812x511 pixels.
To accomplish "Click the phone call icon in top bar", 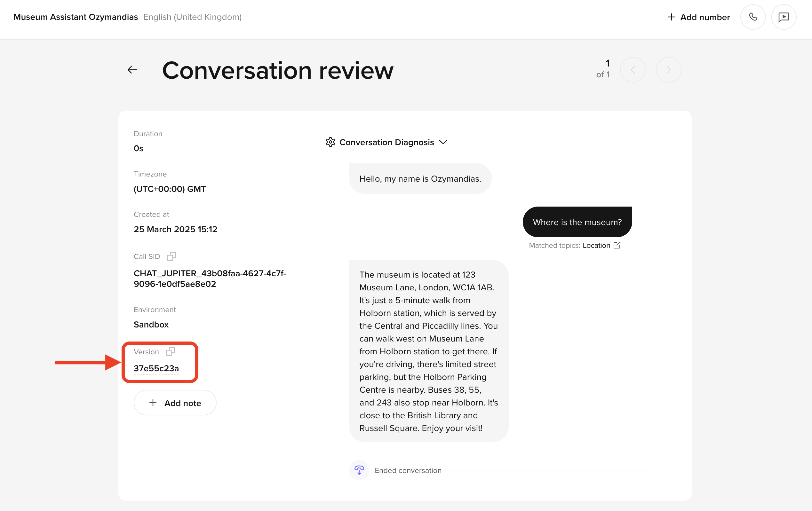I will click(753, 17).
